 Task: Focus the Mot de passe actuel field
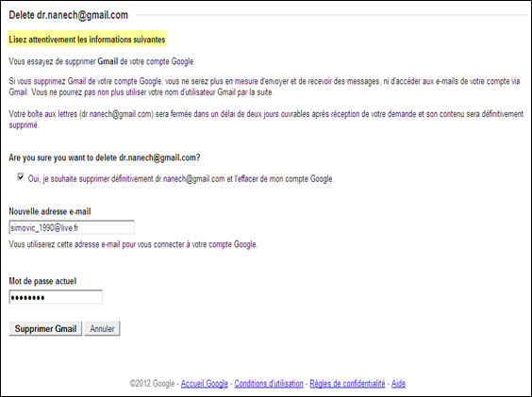(56, 297)
